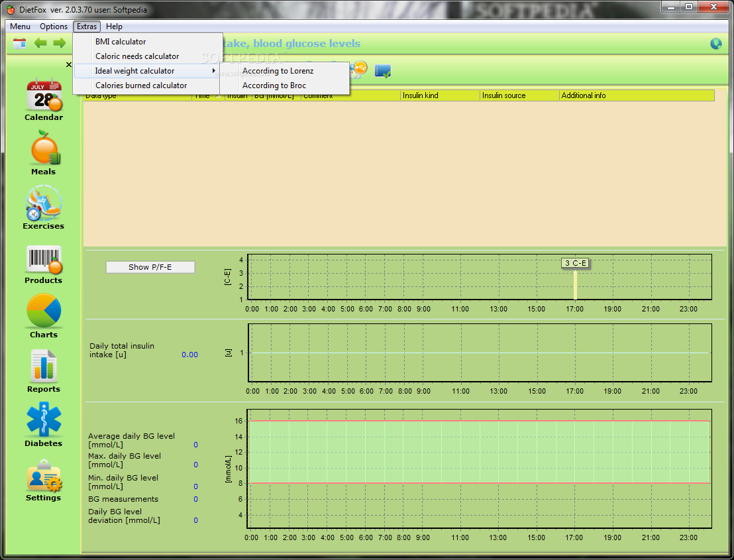This screenshot has width=734, height=560.
Task: Open the Reports section
Action: pos(44,371)
